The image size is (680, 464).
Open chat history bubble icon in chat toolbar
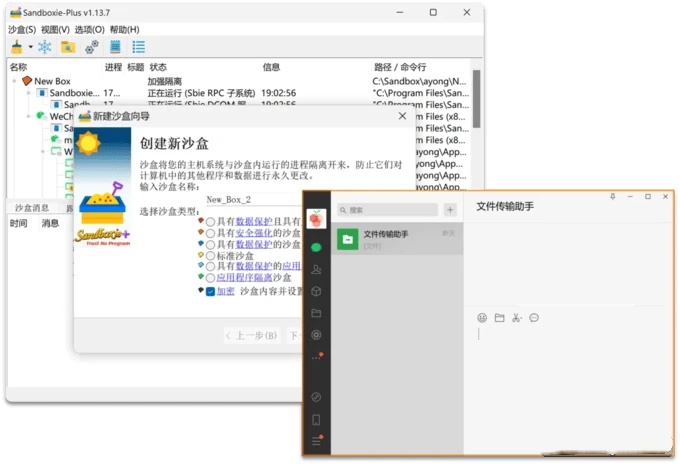[x=534, y=318]
